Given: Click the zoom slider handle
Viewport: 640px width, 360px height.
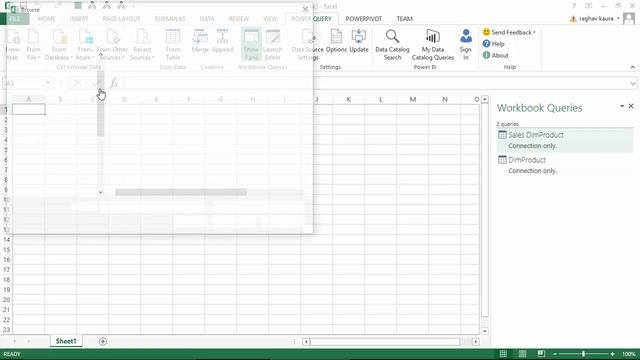Looking at the screenshot, I should 583,354.
